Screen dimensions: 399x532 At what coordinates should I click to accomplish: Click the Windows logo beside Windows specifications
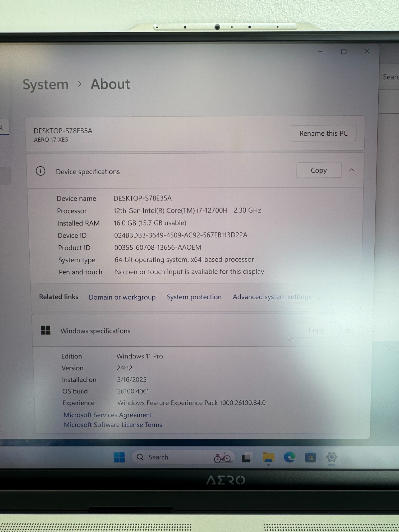[46, 330]
